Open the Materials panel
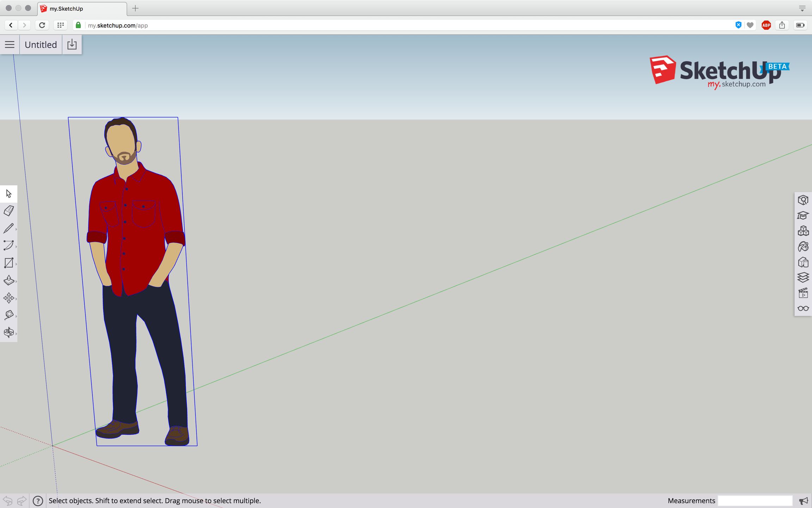The image size is (812, 508). (x=803, y=247)
